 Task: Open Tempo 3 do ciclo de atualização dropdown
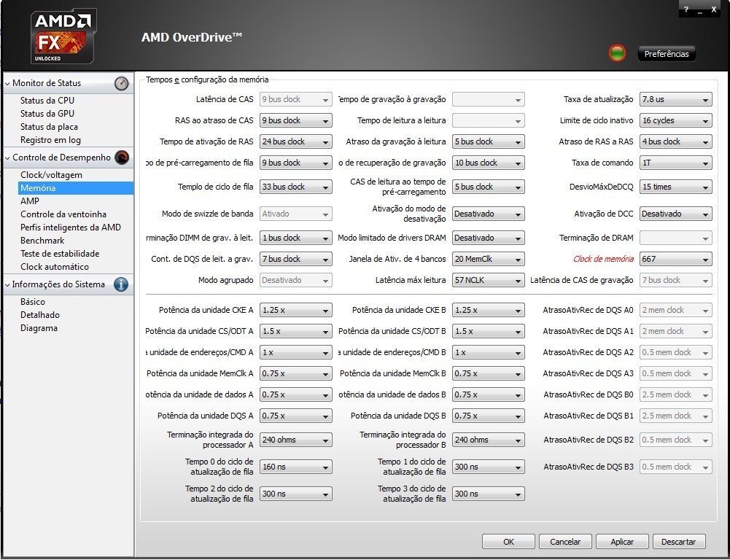489,494
